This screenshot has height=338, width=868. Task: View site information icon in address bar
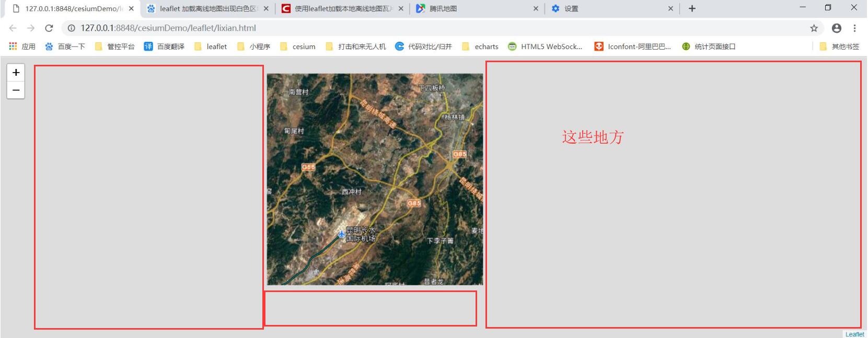[x=72, y=28]
